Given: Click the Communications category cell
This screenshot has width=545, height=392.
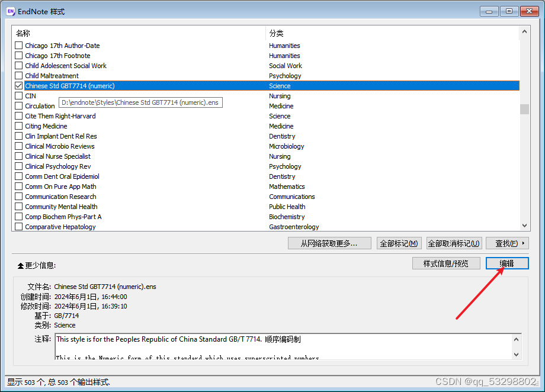Looking at the screenshot, I should coord(292,197).
